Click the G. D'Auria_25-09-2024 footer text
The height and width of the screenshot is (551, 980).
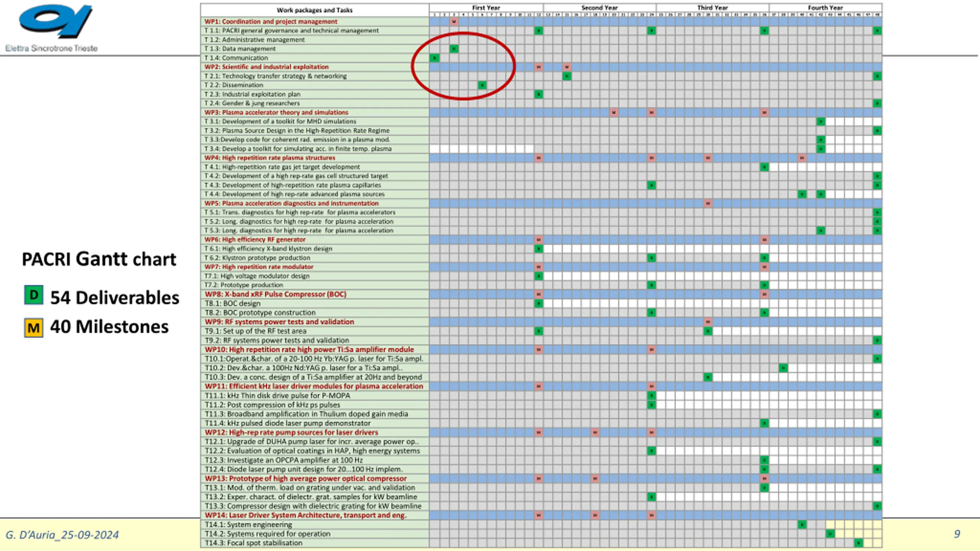tap(62, 535)
